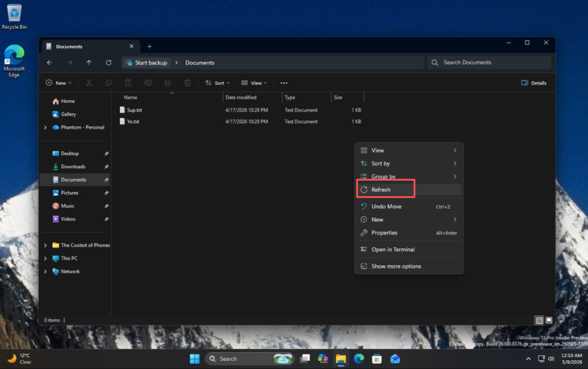Open Sort by submenu
588x369 pixels.
click(409, 163)
